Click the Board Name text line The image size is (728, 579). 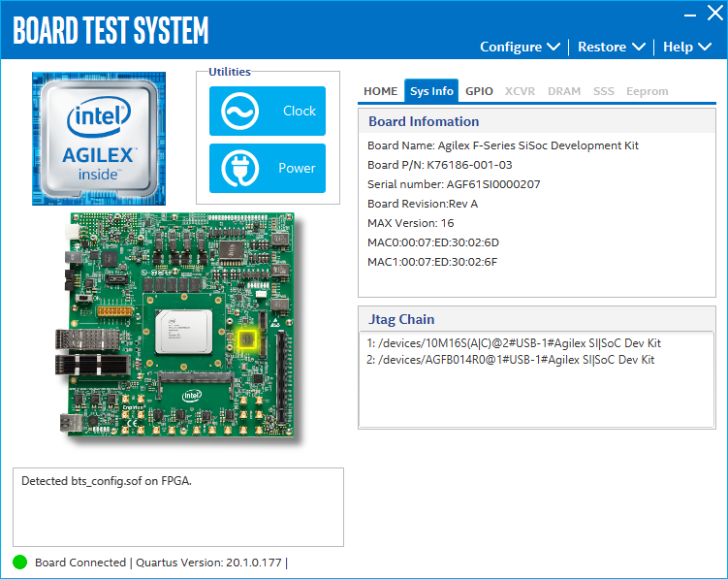coord(503,145)
